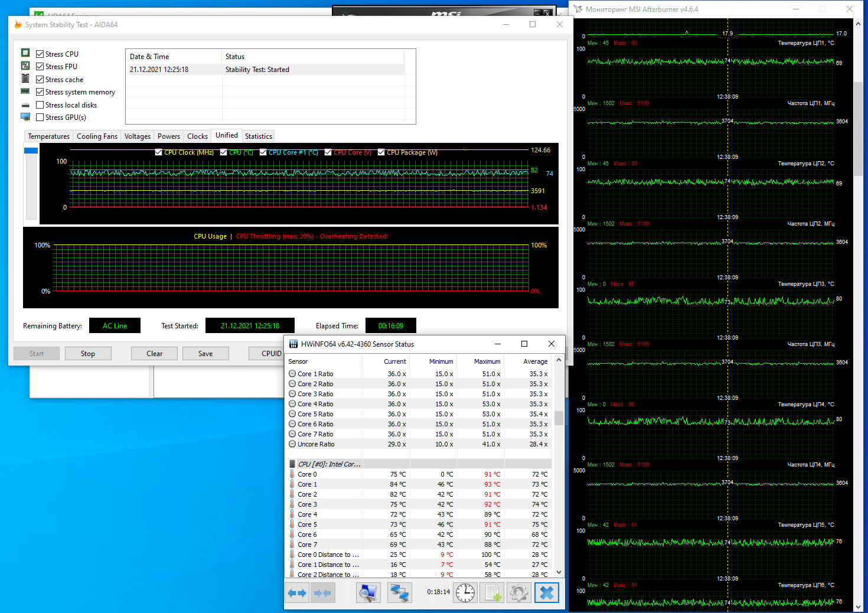Start logging with the sheet-plus icon
868x613 pixels.
[492, 593]
